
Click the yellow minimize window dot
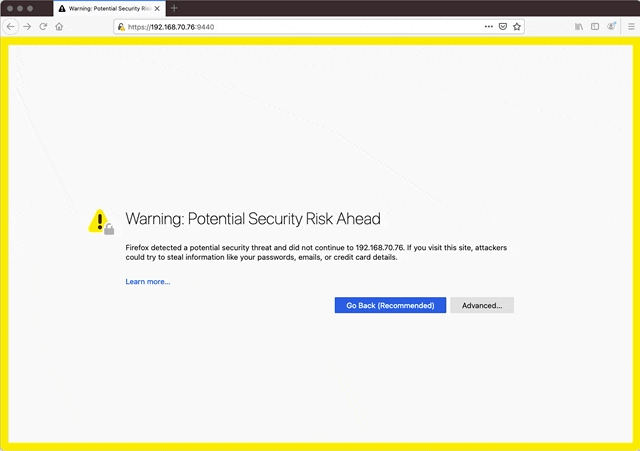point(20,8)
